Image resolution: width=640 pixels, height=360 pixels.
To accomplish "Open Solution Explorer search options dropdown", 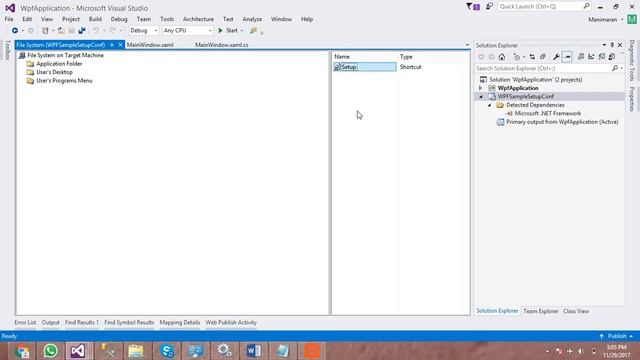I will click(x=622, y=68).
